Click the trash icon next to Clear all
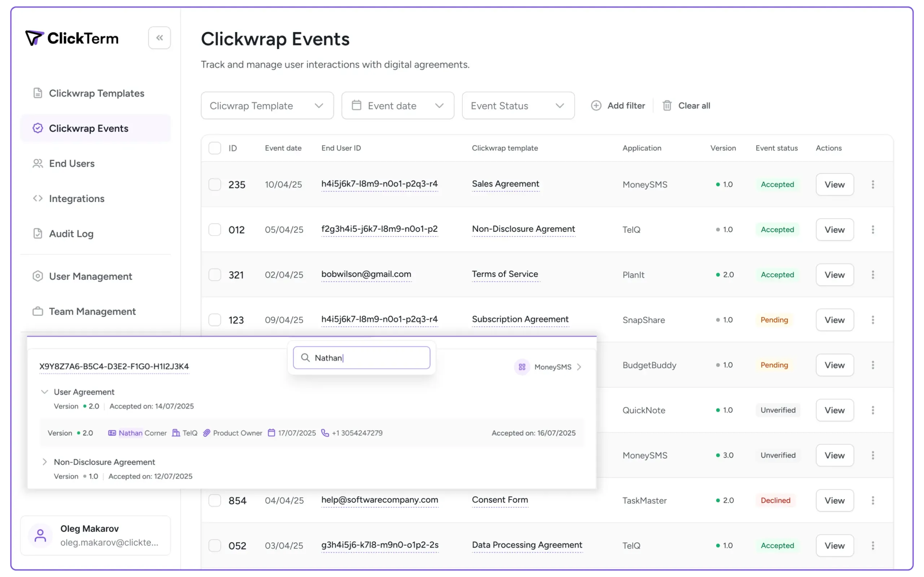This screenshot has width=924, height=577. (667, 106)
